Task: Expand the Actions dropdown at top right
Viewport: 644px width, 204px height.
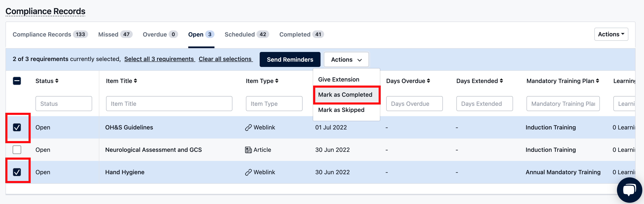Action: 611,34
